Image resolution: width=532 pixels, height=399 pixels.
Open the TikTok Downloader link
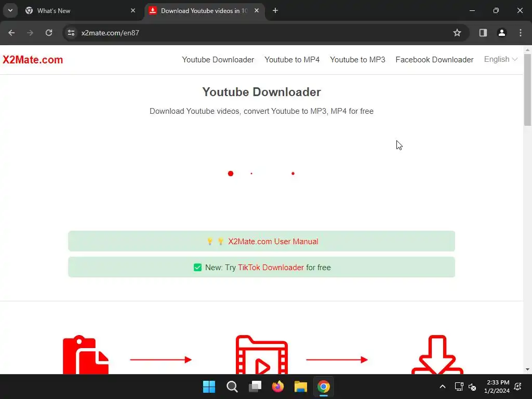click(x=271, y=268)
